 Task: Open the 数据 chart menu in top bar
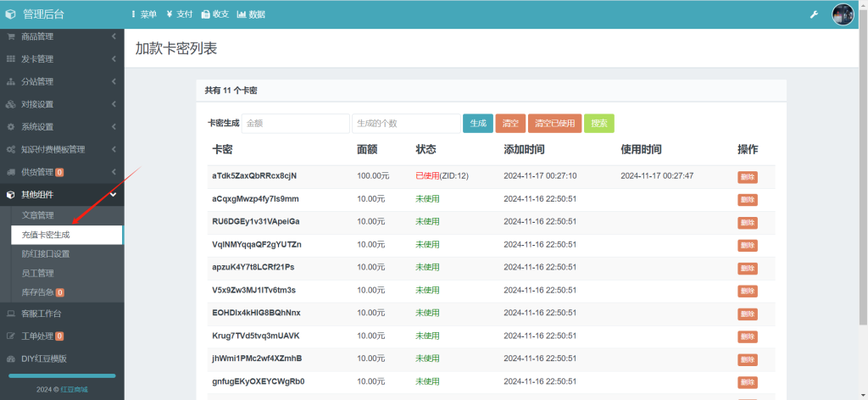click(251, 14)
